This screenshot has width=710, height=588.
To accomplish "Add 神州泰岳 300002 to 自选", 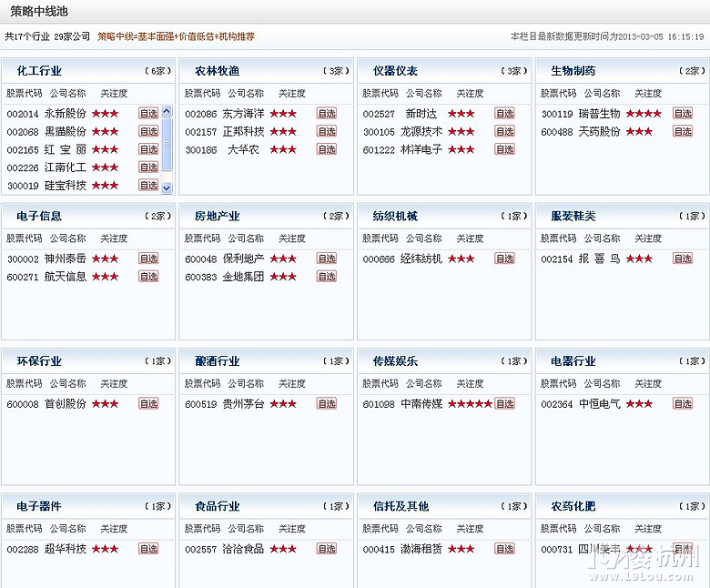I will pyautogui.click(x=148, y=259).
